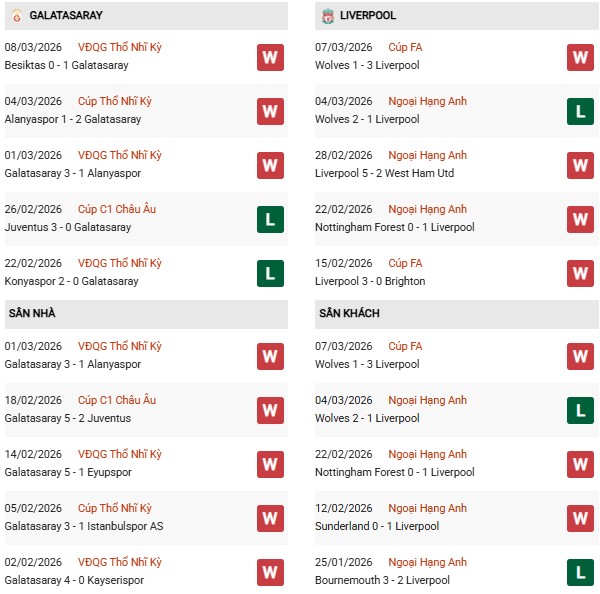Click the Galatasaray club logo icon
The image size is (600, 594).
(16, 16)
